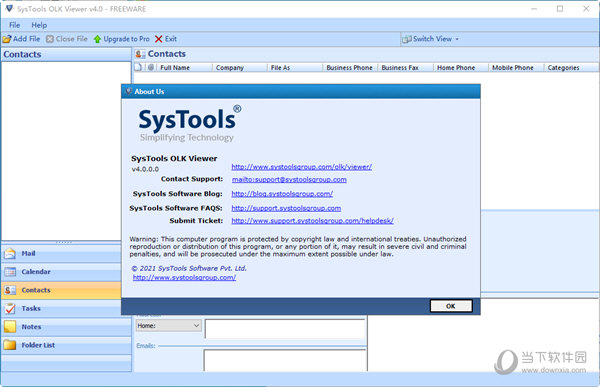
Task: Click the Tasks checkmark icon in sidebar
Action: (x=10, y=309)
